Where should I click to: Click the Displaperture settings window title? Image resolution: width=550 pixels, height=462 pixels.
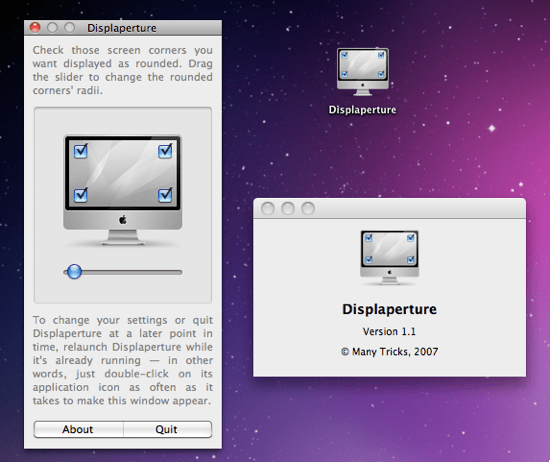pos(122,28)
